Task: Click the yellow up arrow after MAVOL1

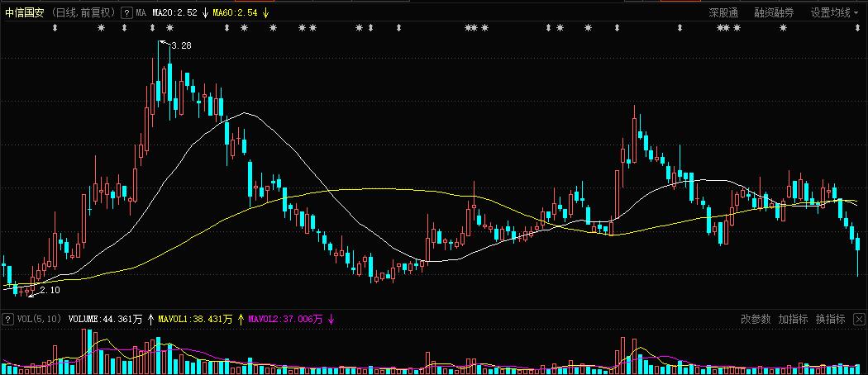Action: 241,319
